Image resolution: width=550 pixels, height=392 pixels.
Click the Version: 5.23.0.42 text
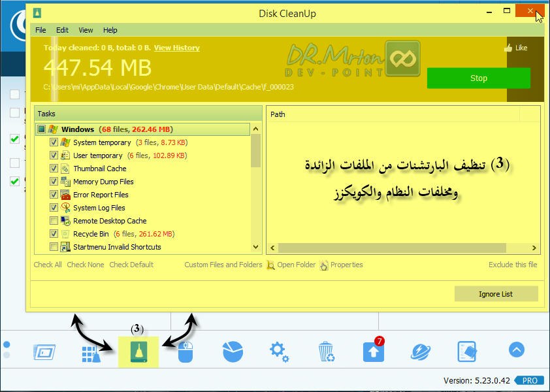click(x=477, y=381)
